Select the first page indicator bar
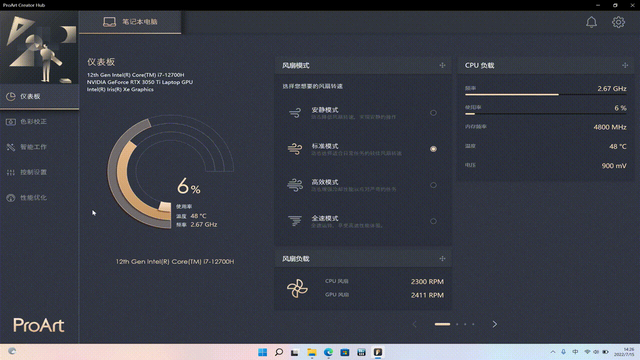 (442, 324)
